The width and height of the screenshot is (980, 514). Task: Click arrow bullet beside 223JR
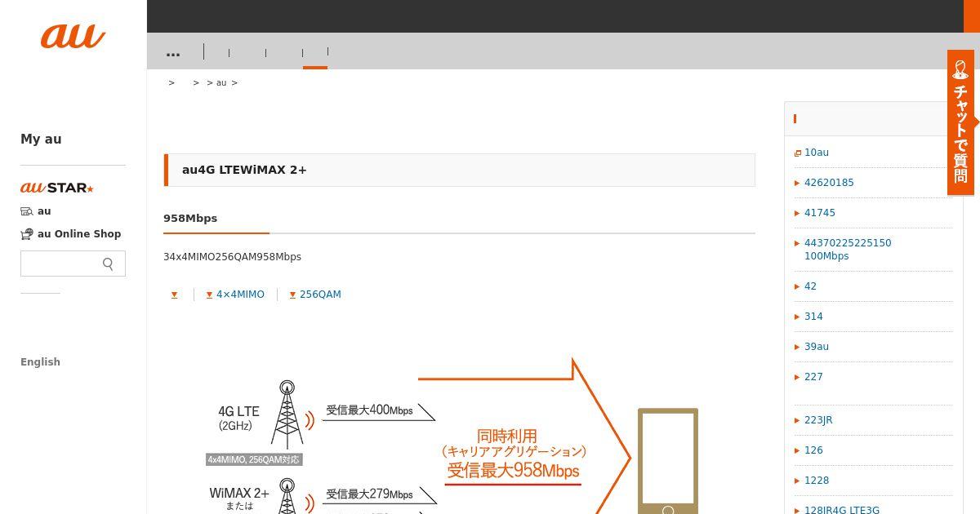coord(797,420)
